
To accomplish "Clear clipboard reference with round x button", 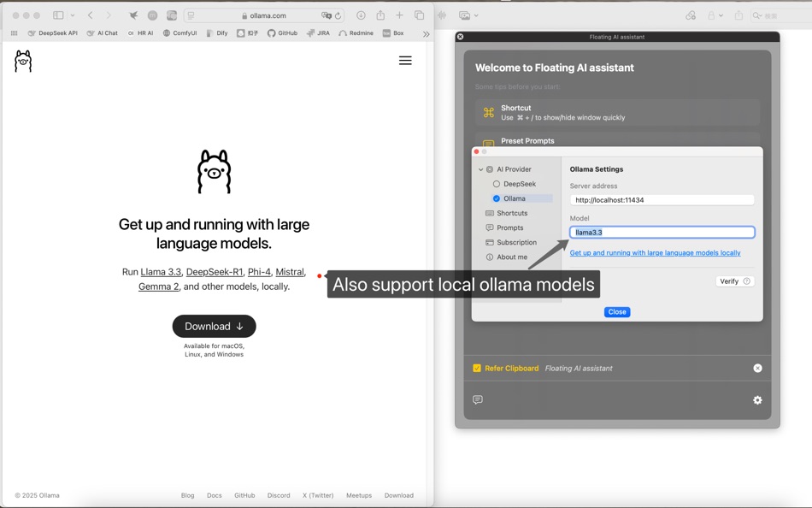I will point(757,368).
